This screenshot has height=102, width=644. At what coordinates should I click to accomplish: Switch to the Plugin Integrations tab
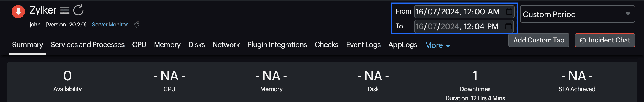click(x=277, y=45)
